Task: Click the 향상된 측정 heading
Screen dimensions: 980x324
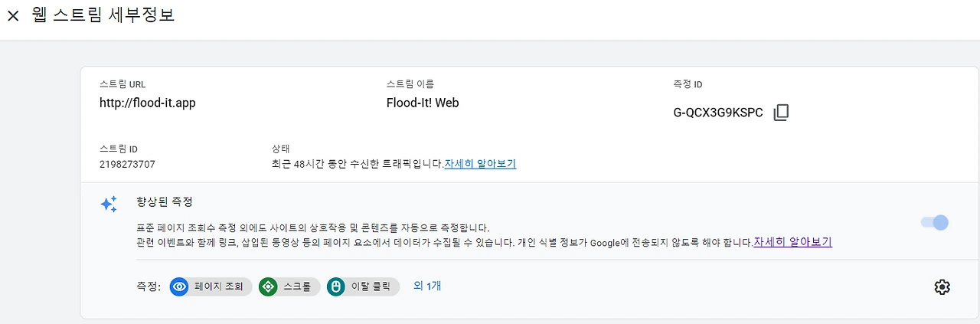Action: pos(164,201)
